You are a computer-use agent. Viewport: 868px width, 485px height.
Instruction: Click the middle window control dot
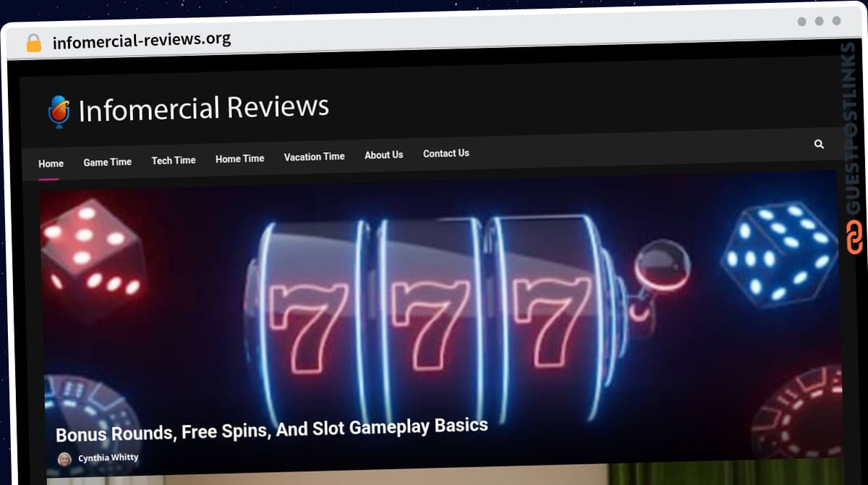point(820,21)
